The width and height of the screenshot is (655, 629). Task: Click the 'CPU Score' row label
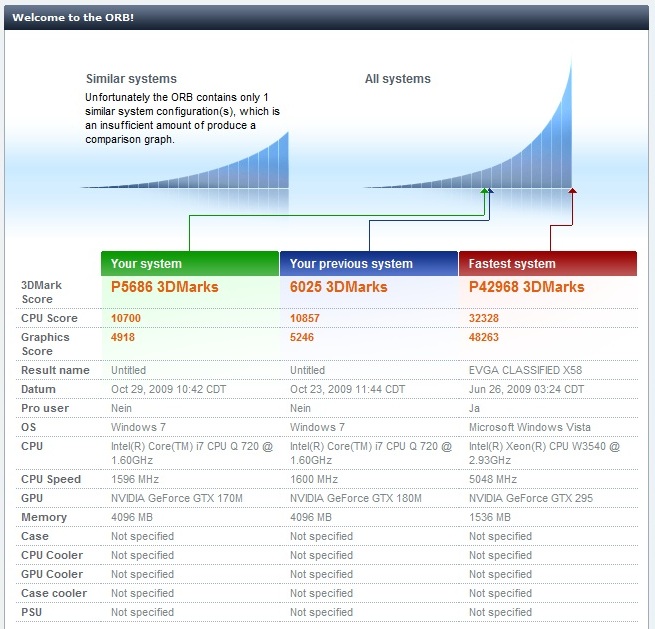(x=49, y=318)
